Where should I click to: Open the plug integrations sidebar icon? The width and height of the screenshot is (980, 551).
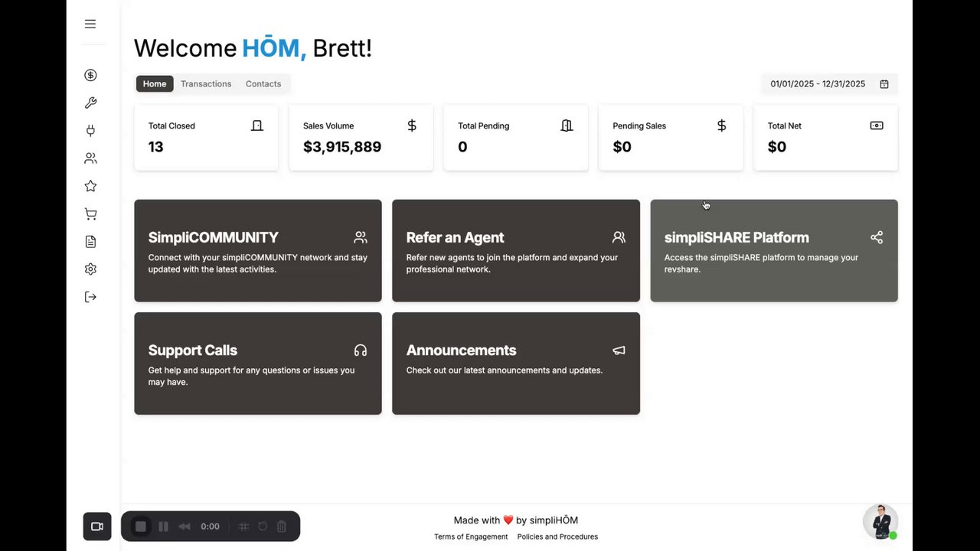click(x=90, y=131)
